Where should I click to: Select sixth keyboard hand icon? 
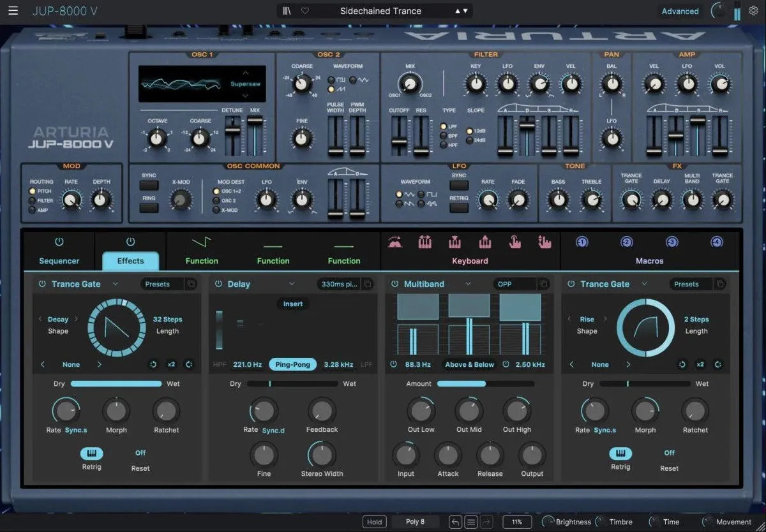point(544,242)
